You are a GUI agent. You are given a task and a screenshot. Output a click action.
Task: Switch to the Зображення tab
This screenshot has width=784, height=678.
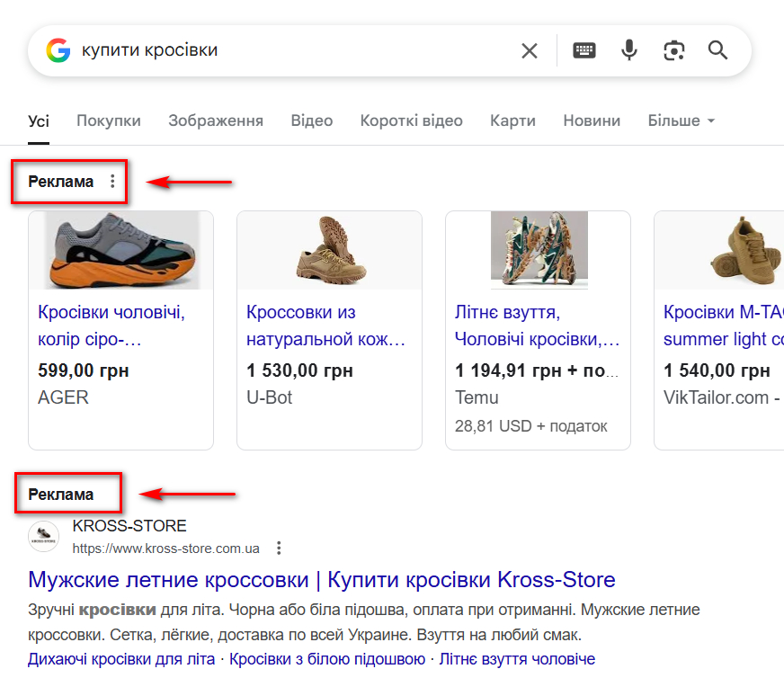[x=216, y=120]
